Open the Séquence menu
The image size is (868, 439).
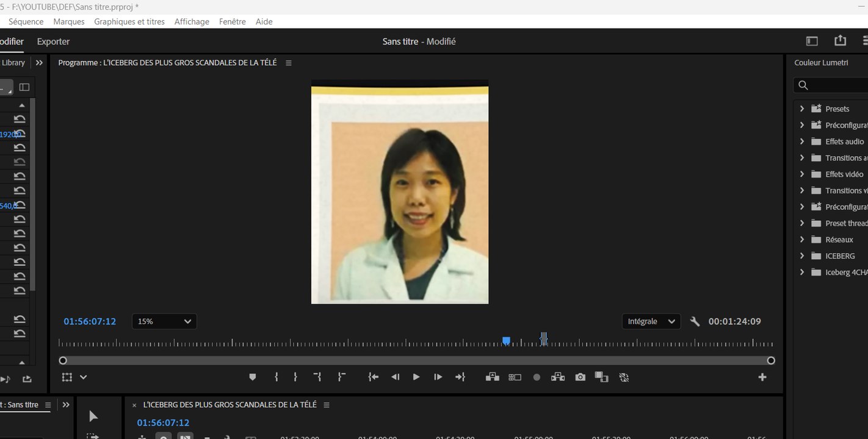26,21
